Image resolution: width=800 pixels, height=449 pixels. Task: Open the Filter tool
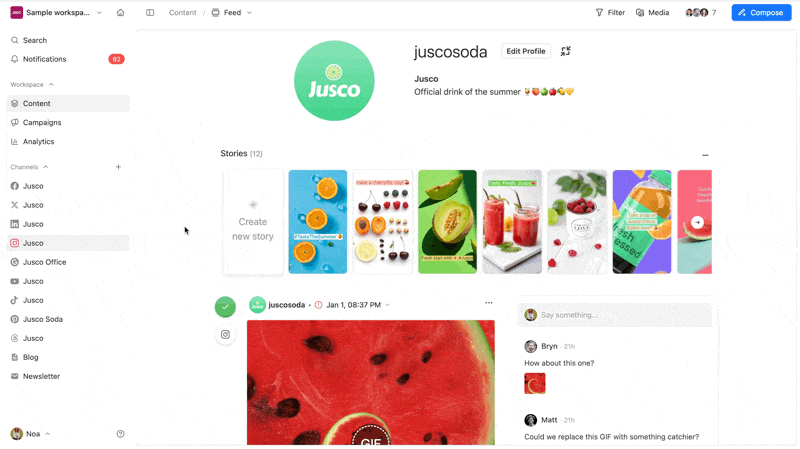point(610,13)
